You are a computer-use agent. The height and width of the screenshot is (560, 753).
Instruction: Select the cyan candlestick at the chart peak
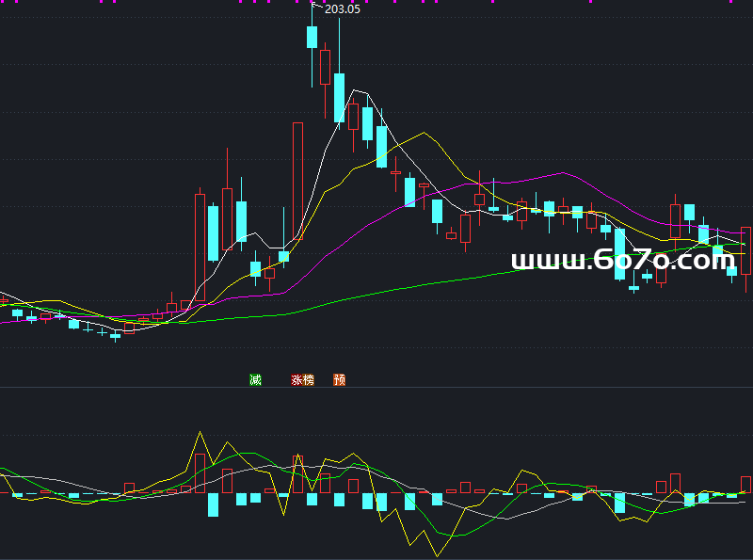tap(312, 37)
